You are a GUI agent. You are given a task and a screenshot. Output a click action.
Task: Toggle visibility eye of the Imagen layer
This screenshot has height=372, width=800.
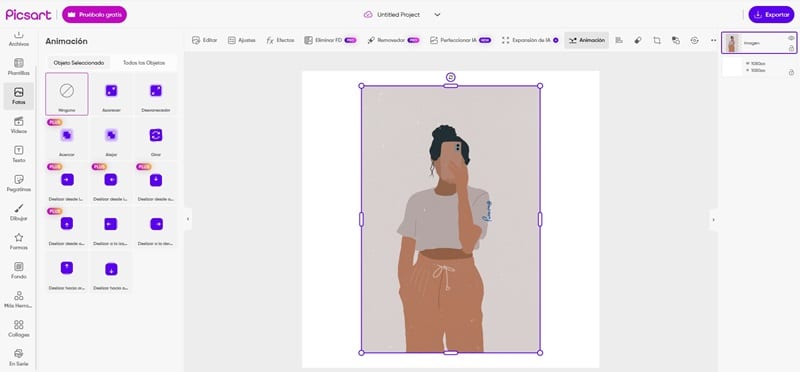791,38
